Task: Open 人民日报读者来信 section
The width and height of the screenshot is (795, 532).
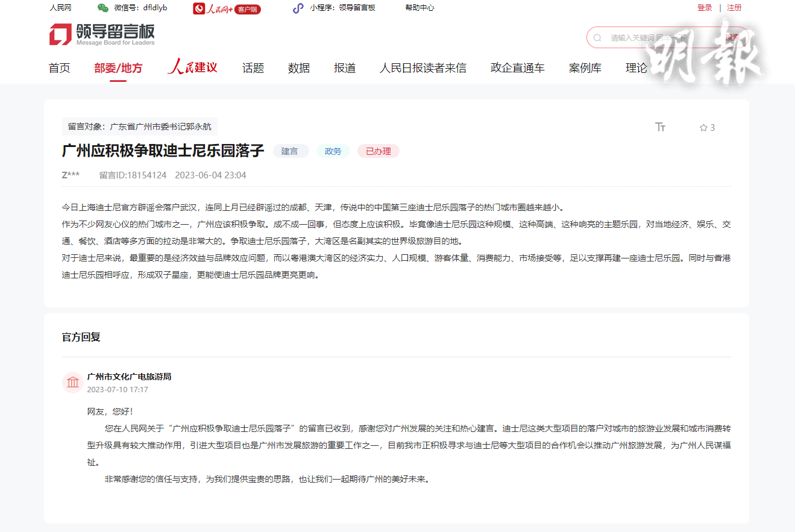Action: [423, 68]
